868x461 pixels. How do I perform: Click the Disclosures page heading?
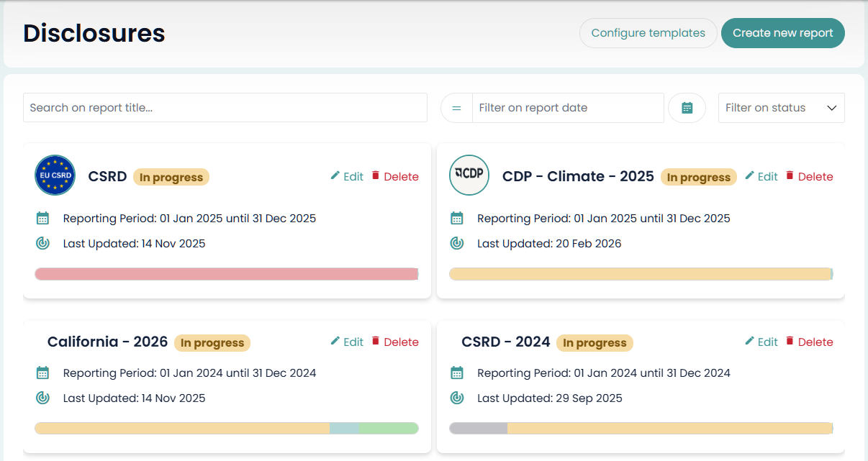tap(94, 33)
